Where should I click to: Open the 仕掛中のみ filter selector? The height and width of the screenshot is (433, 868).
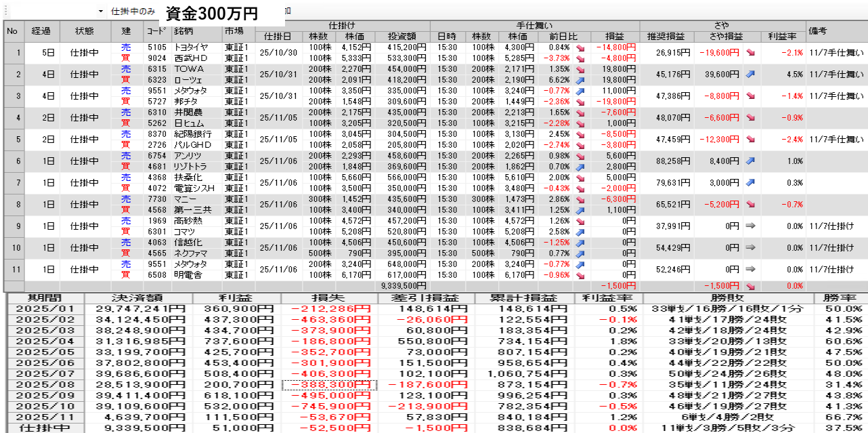(133, 12)
